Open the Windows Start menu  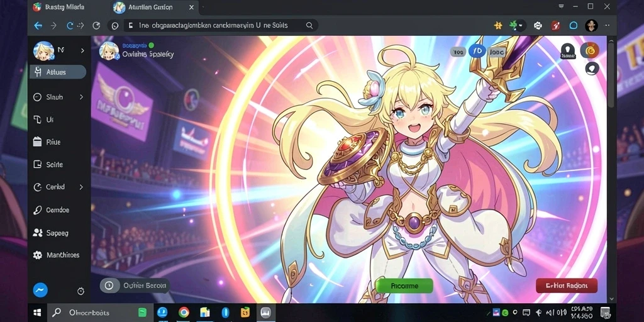(x=37, y=313)
